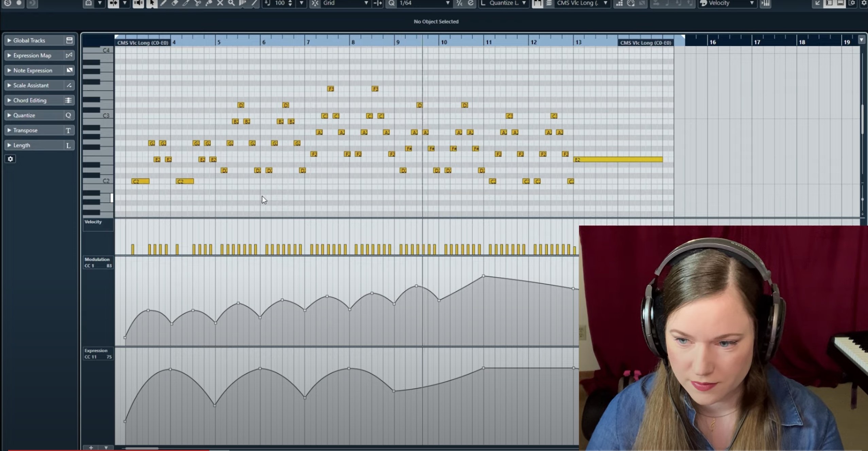
Task: Select the Mute X tool
Action: pyautogui.click(x=220, y=3)
